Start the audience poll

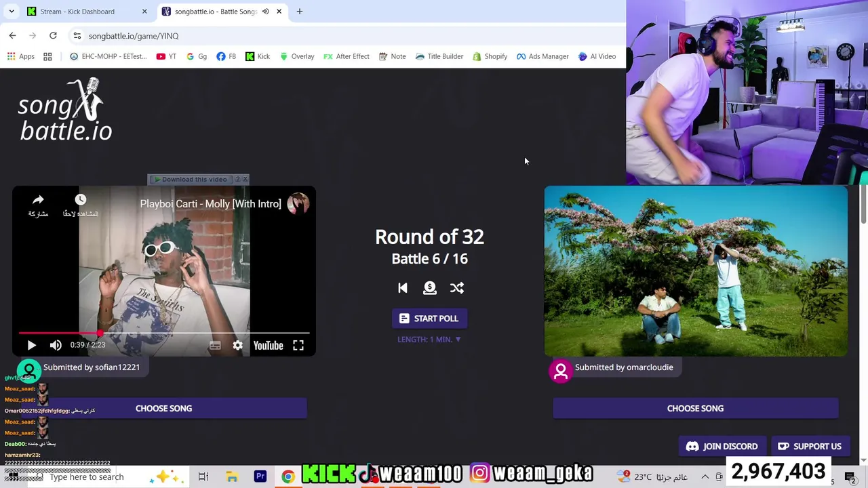[429, 319]
